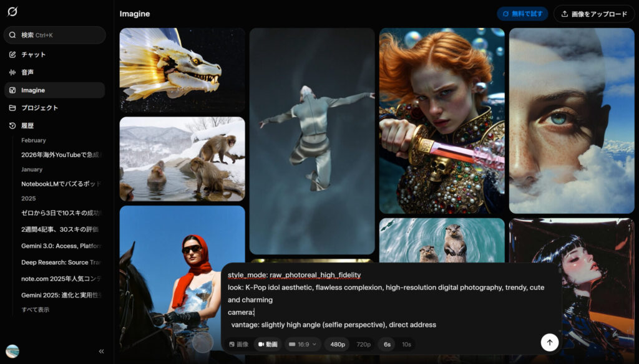
Task: Open the 音声 voice mode
Action: tap(27, 72)
